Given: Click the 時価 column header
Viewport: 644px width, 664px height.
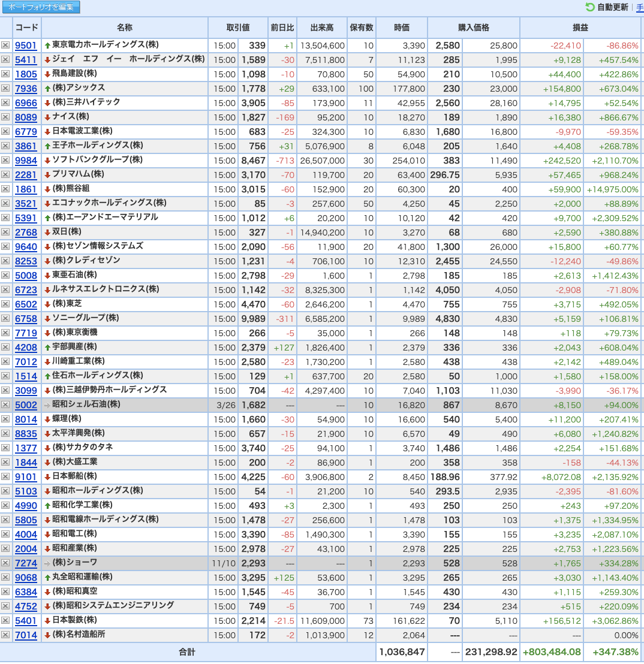Looking at the screenshot, I should click(401, 28).
